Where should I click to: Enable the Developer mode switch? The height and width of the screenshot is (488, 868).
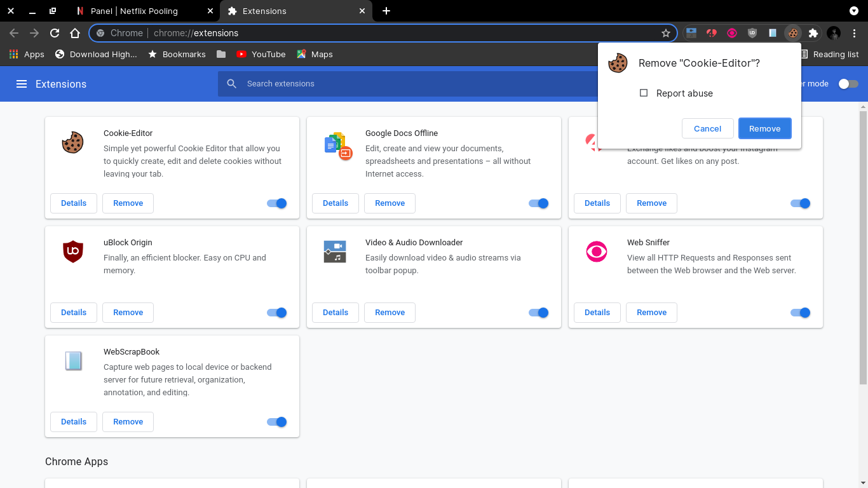(848, 84)
